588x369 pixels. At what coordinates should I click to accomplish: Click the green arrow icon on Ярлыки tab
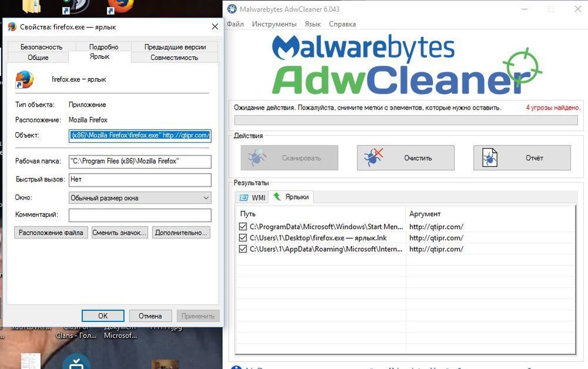coord(277,197)
